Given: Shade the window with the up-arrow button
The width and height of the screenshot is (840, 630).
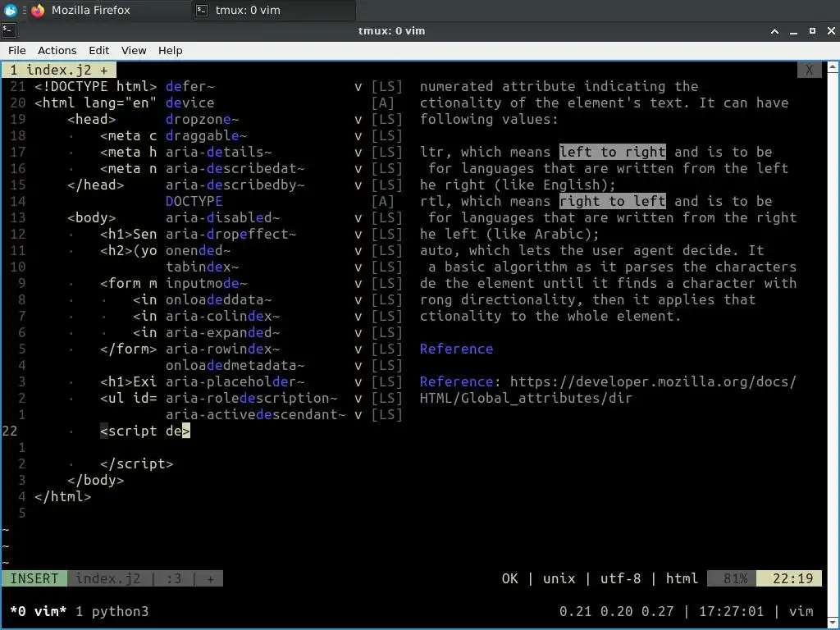Looking at the screenshot, I should pyautogui.click(x=774, y=31).
